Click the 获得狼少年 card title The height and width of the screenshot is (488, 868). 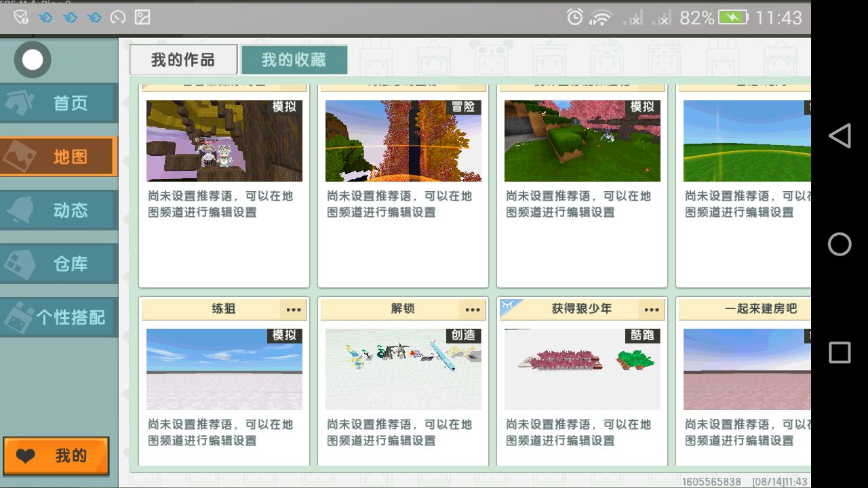582,309
